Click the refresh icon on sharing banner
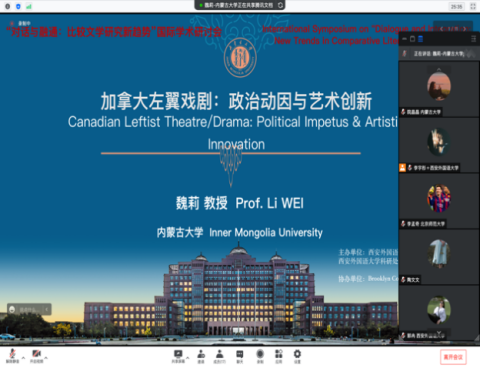 click(280, 5)
